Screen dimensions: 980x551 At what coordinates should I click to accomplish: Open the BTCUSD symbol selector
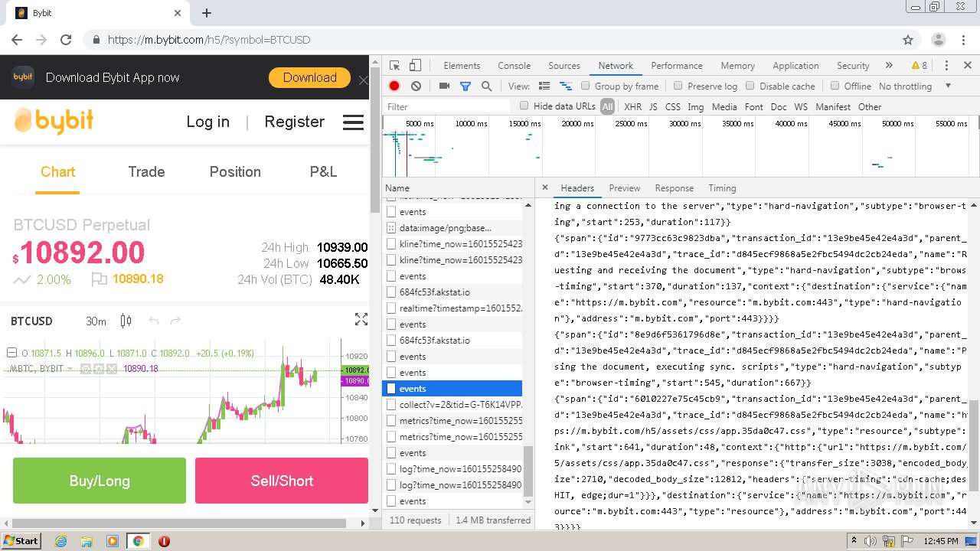31,321
